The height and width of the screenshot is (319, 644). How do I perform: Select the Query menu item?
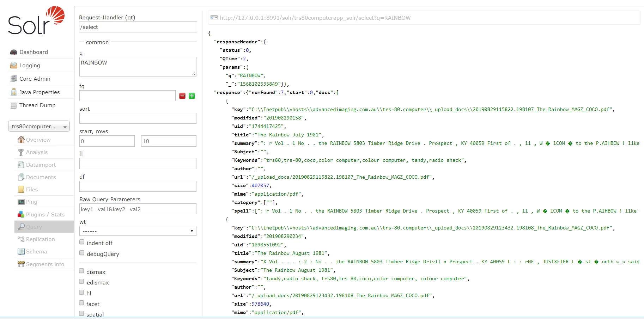pos(44,227)
